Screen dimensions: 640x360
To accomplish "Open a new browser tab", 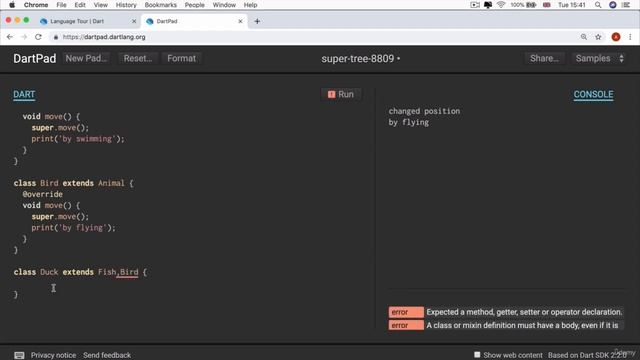I will [x=257, y=21].
